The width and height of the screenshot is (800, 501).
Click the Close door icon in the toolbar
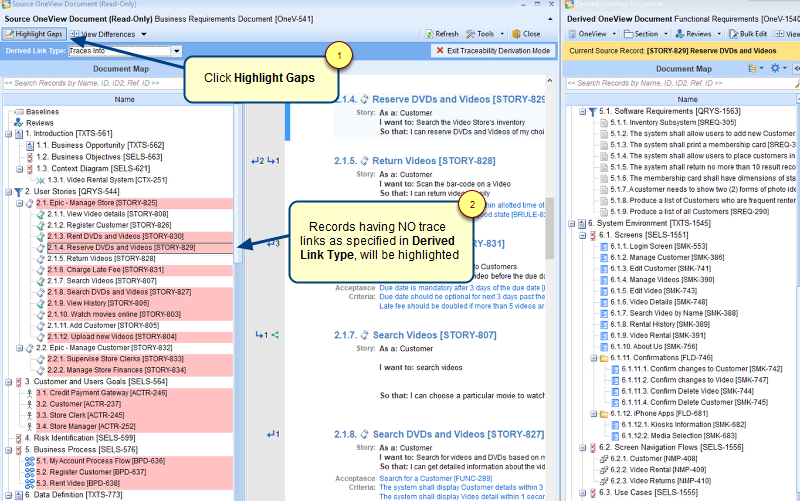(x=515, y=34)
